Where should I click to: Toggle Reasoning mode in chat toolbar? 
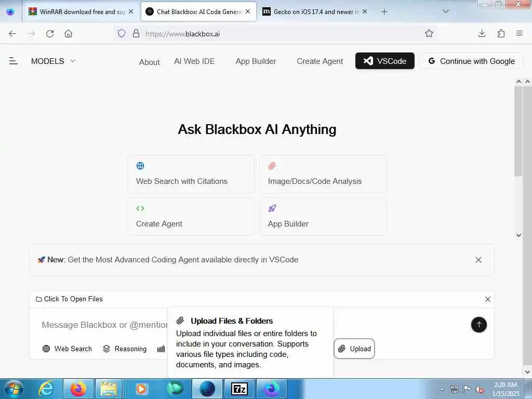pos(125,349)
